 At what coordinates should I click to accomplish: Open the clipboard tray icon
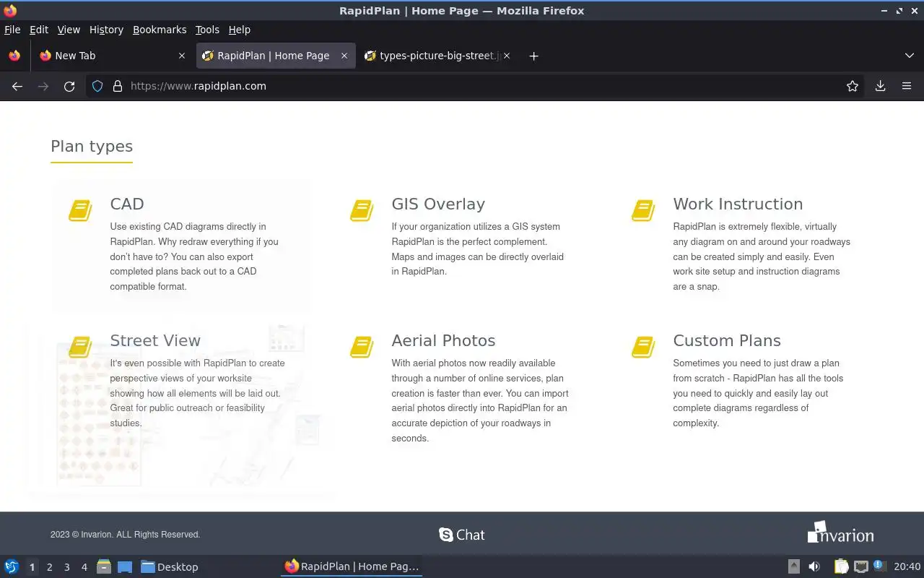840,566
